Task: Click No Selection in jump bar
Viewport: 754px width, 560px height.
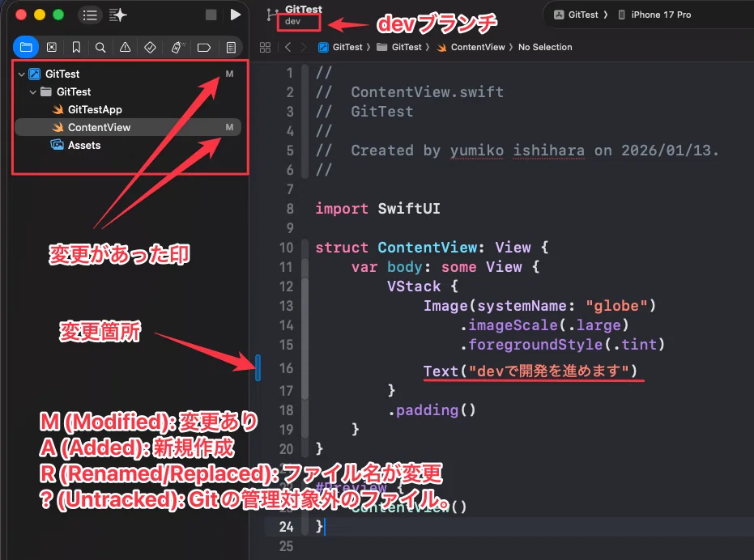Action: pyautogui.click(x=545, y=47)
